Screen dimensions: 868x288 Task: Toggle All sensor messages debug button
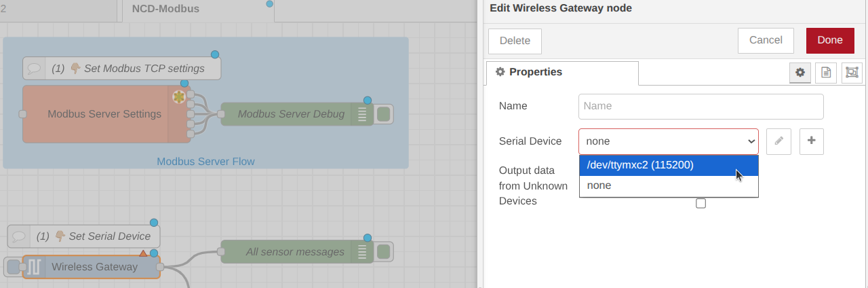[384, 252]
